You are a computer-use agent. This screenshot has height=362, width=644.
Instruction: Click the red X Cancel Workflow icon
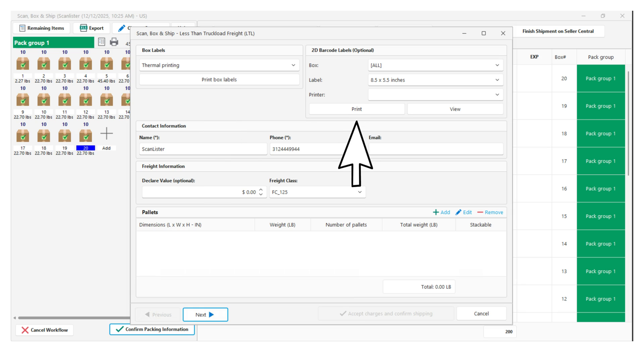pyautogui.click(x=24, y=330)
